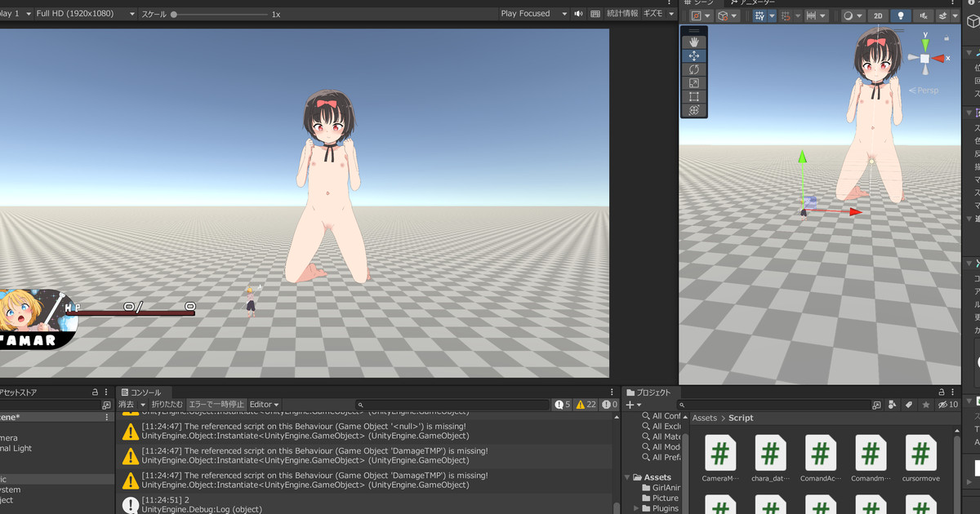Select the Debug.Log entry at 11:24:51

pyautogui.click(x=367, y=504)
